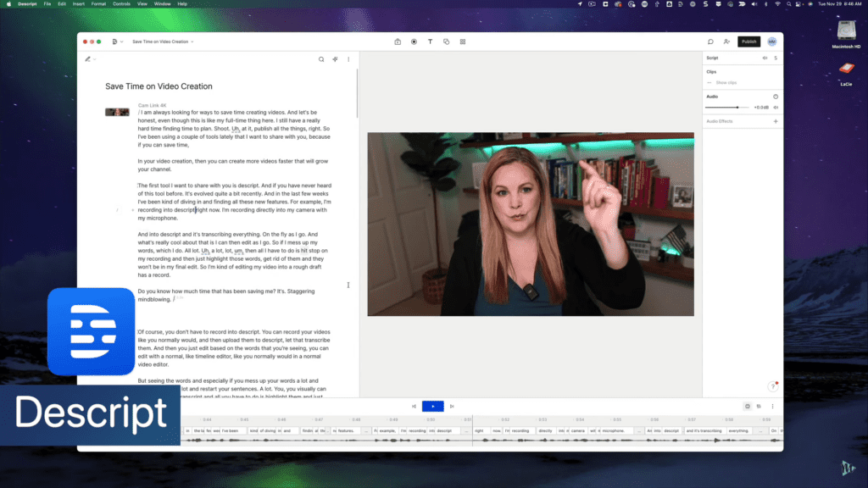Image resolution: width=868 pixels, height=488 pixels.
Task: Open the Help menu
Action: tap(182, 4)
